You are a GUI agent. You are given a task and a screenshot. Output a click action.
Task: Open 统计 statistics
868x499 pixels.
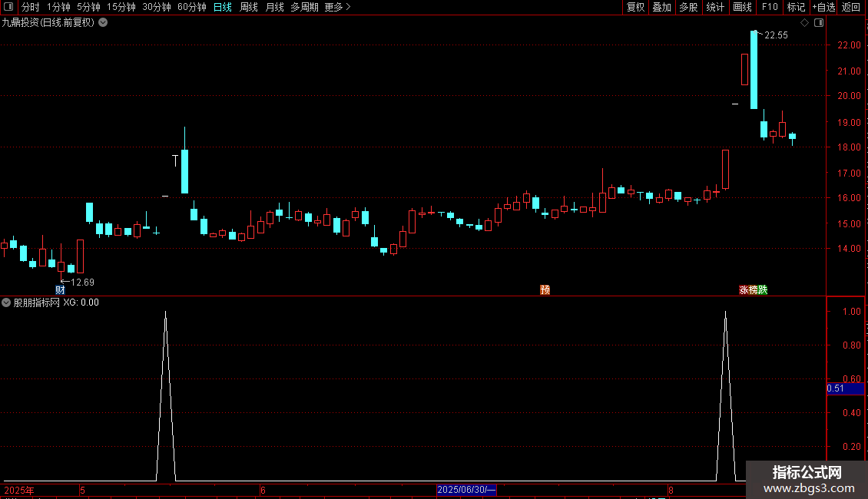[715, 7]
